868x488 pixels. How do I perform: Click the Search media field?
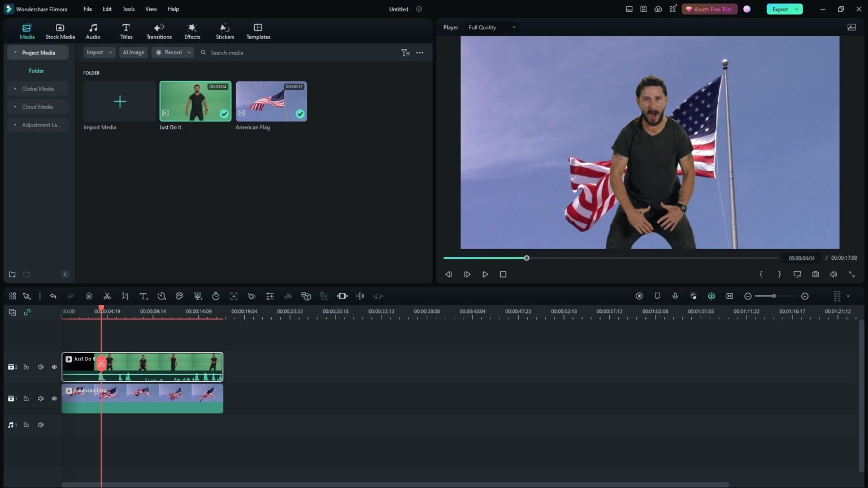pyautogui.click(x=300, y=53)
